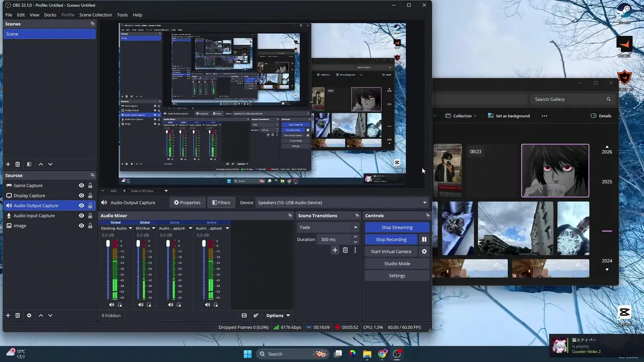Delete scene transition with trash icon
The height and width of the screenshot is (362, 644).
click(345, 250)
